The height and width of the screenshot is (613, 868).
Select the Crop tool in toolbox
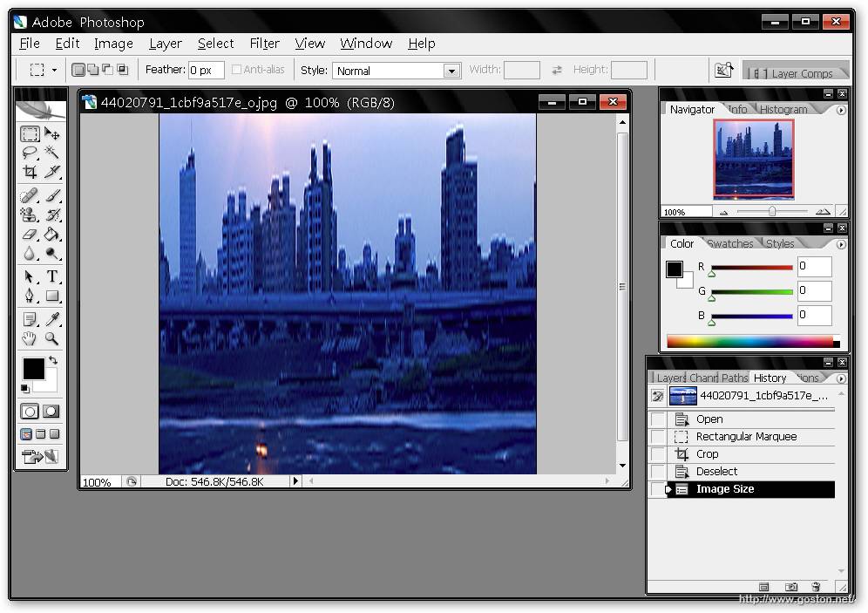(30, 172)
